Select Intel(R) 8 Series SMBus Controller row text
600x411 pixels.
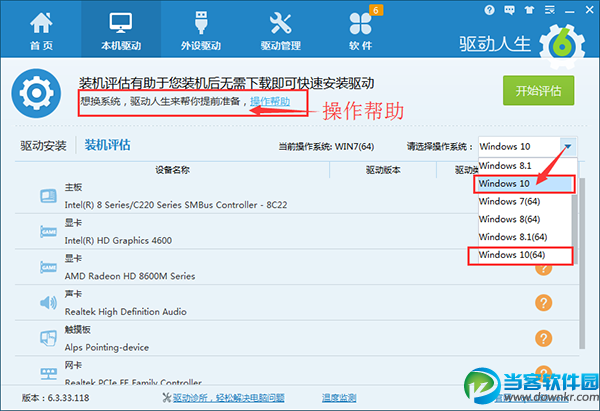pyautogui.click(x=176, y=205)
